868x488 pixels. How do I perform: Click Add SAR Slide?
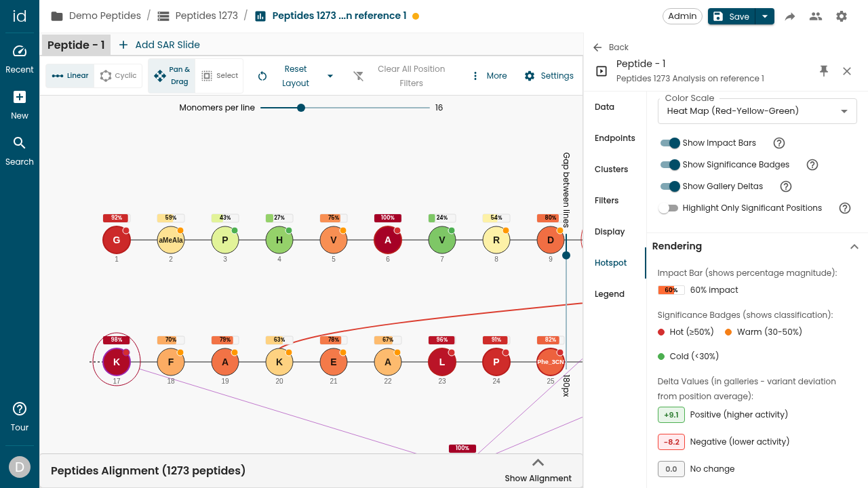159,45
